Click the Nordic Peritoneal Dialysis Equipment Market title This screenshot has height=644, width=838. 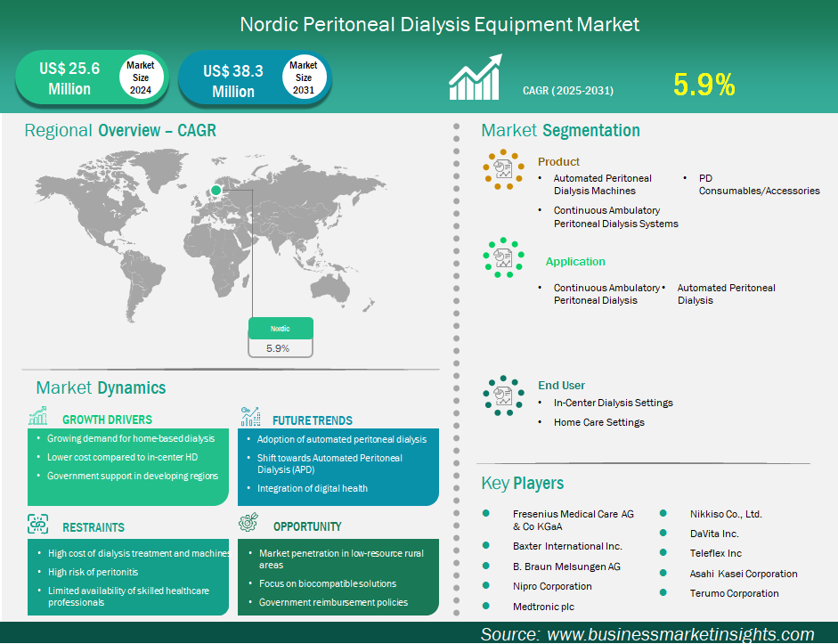coord(439,24)
